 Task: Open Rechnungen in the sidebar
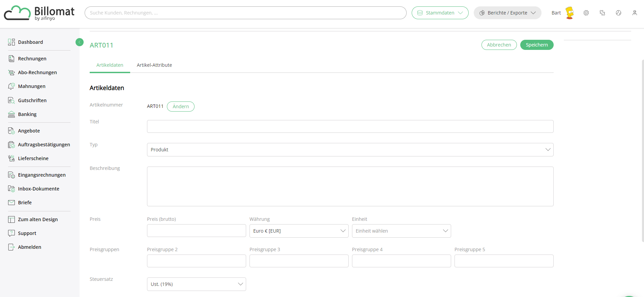[x=32, y=59]
